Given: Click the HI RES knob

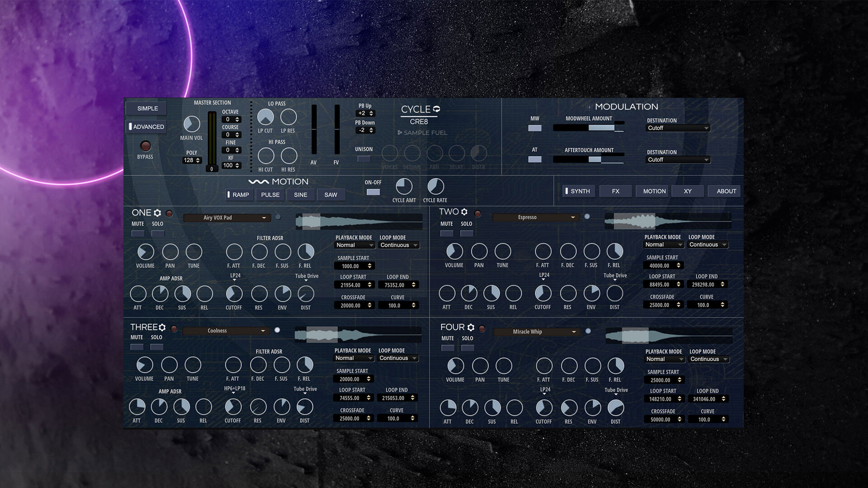Looking at the screenshot, I should coord(289,156).
